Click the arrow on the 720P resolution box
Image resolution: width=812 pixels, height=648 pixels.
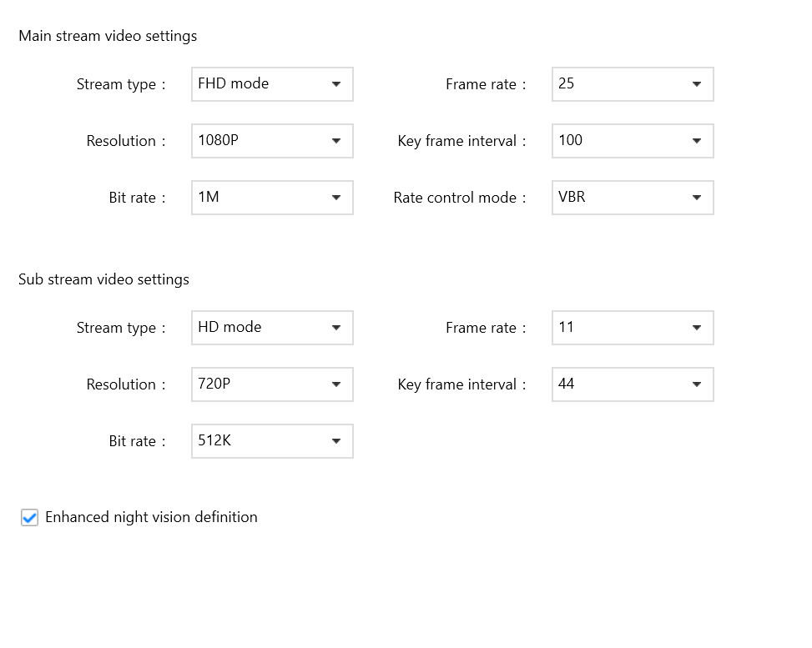click(x=337, y=384)
